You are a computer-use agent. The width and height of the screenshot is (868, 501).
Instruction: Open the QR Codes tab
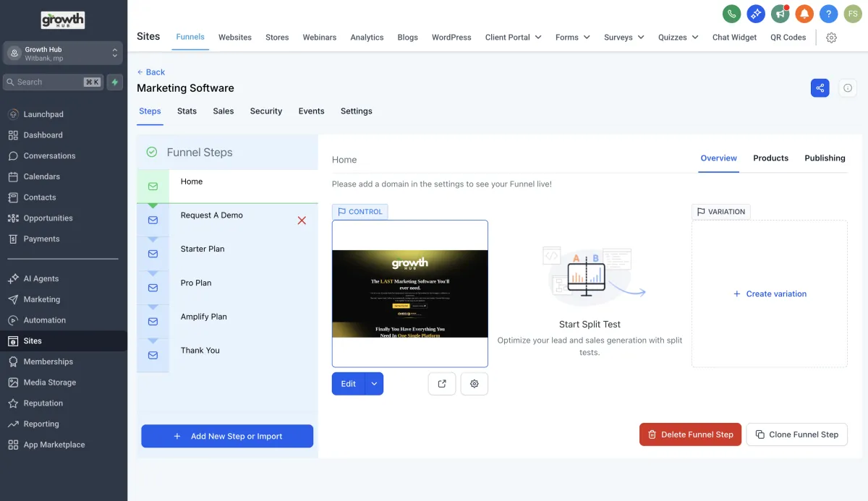pos(788,38)
